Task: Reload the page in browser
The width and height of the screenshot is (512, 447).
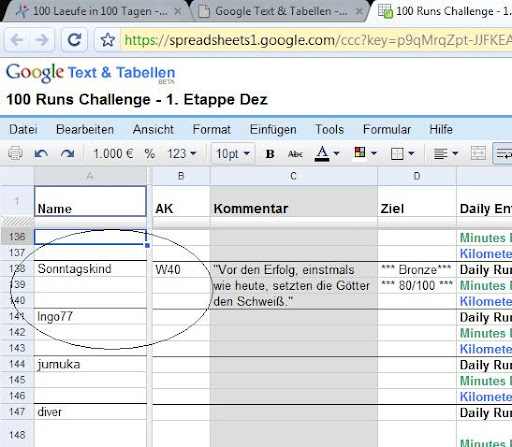Action: (74, 40)
